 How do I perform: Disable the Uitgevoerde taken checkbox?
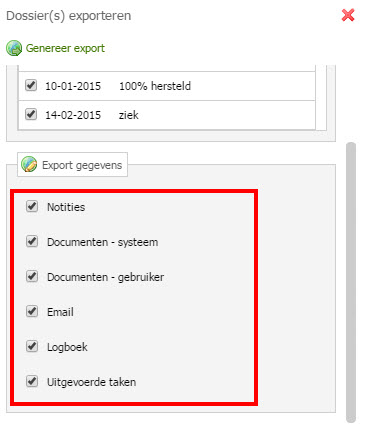(32, 381)
